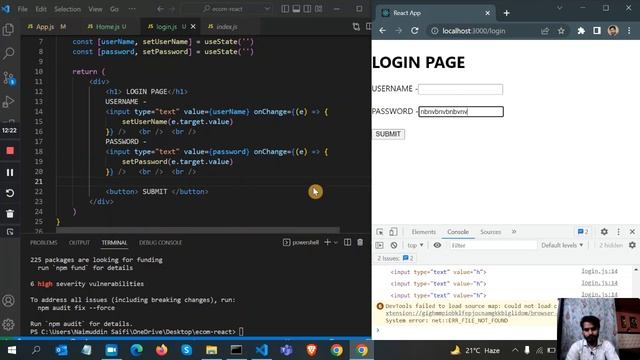The image size is (640, 360).
Task: Switch to the PROBLEMS panel tab
Action: (44, 242)
